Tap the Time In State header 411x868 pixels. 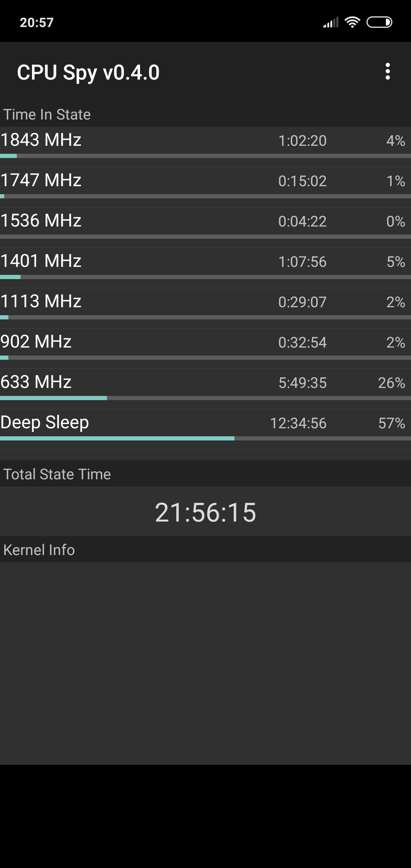coord(47,115)
